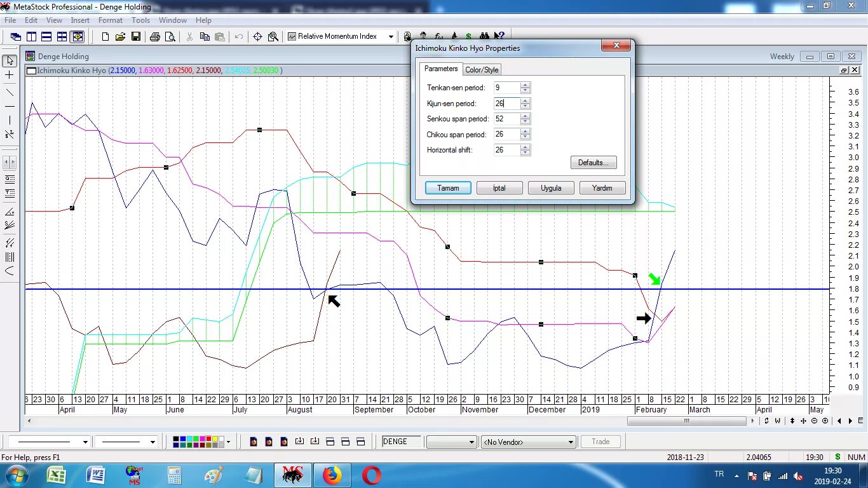Click the chart horizontal scrollbar thumb
The image size is (868, 488).
pyautogui.click(x=686, y=421)
